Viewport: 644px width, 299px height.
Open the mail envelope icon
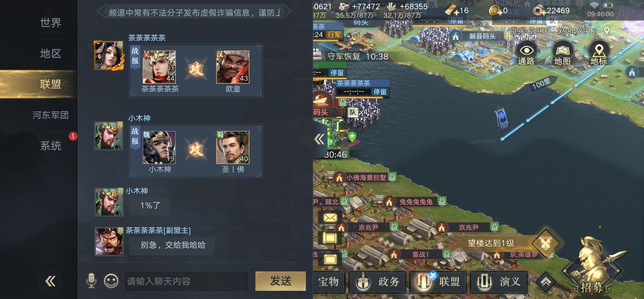pyautogui.click(x=330, y=218)
